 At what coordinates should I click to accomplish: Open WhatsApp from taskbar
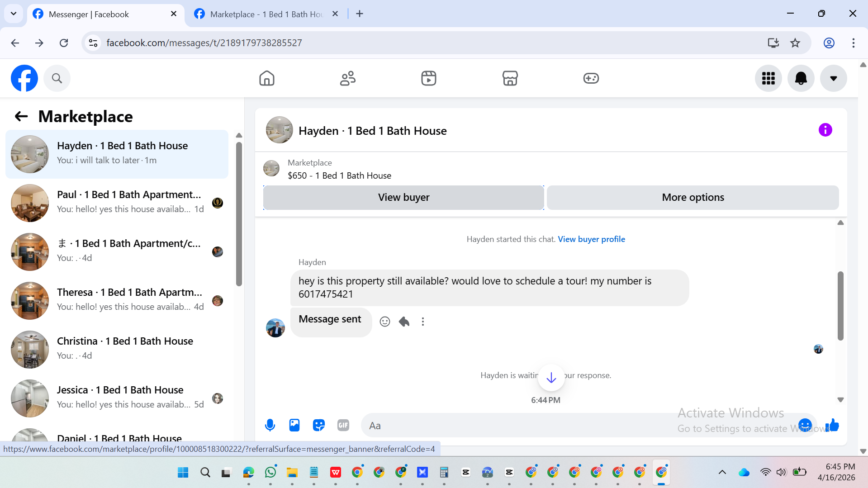(x=270, y=473)
